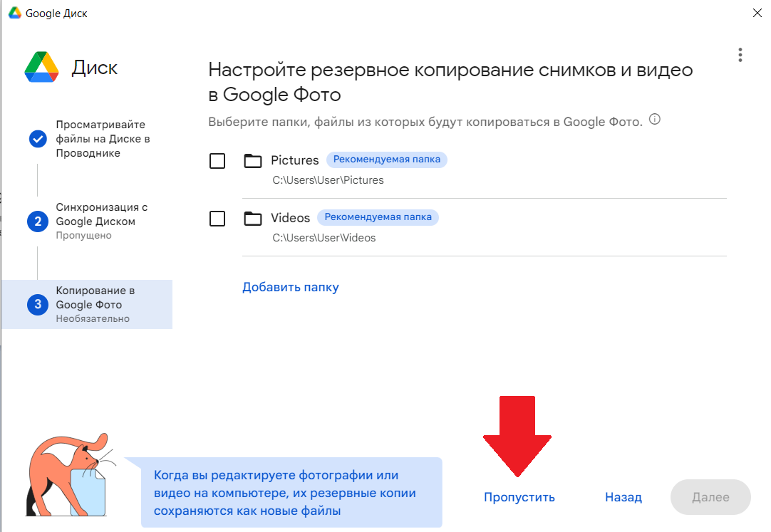Click the Google Диск title bar icon
Viewport: 771px width, 532px height.
[x=14, y=13]
